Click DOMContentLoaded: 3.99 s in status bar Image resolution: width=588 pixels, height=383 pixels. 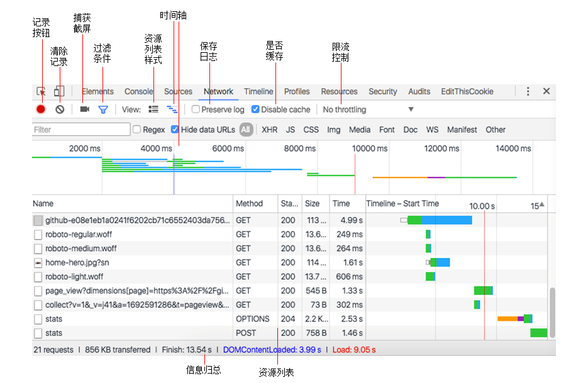click(272, 350)
